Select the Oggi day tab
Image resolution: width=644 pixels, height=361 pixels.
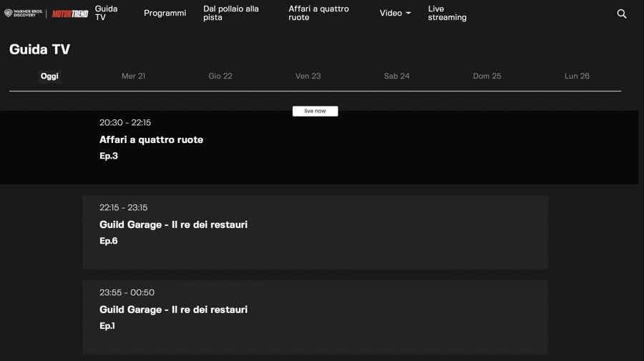(x=49, y=76)
